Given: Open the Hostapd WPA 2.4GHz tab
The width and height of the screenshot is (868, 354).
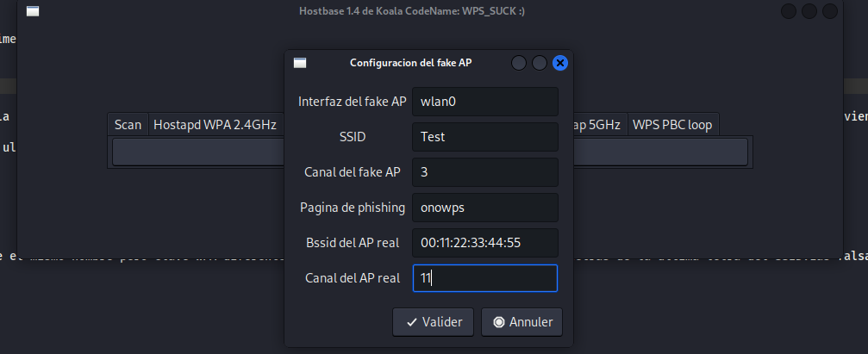Looking at the screenshot, I should (215, 125).
